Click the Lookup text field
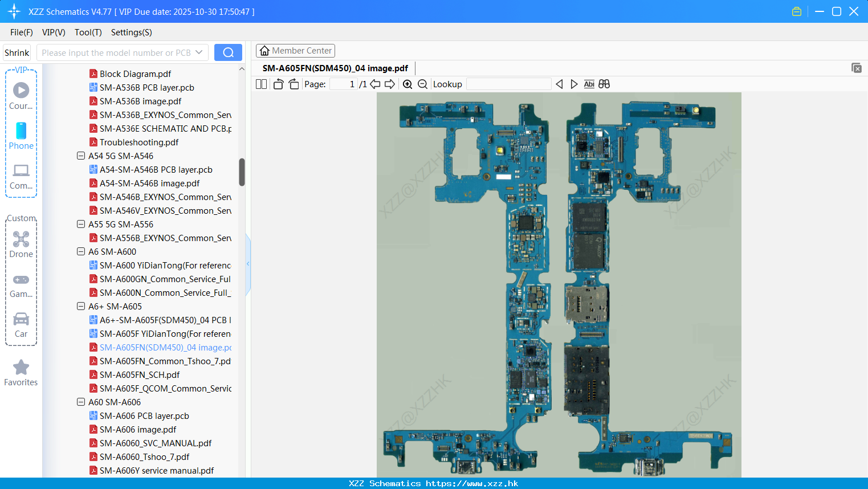Screen dimensions: 868x489 pyautogui.click(x=509, y=84)
